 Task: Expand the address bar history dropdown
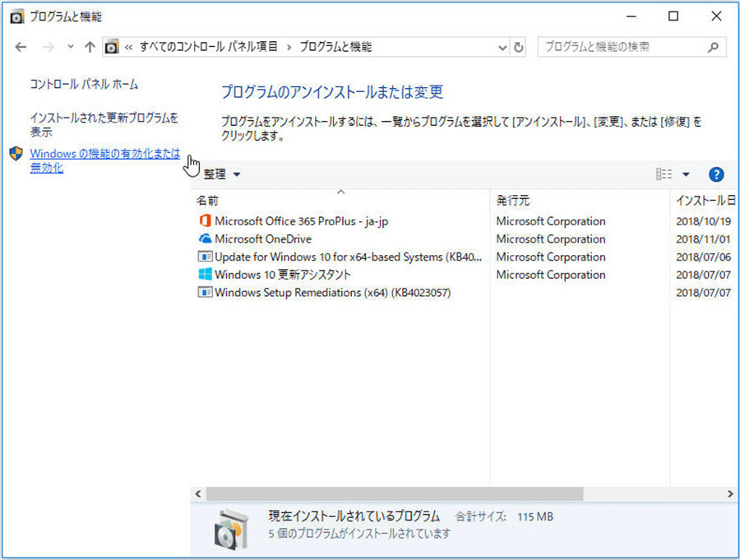coord(502,47)
